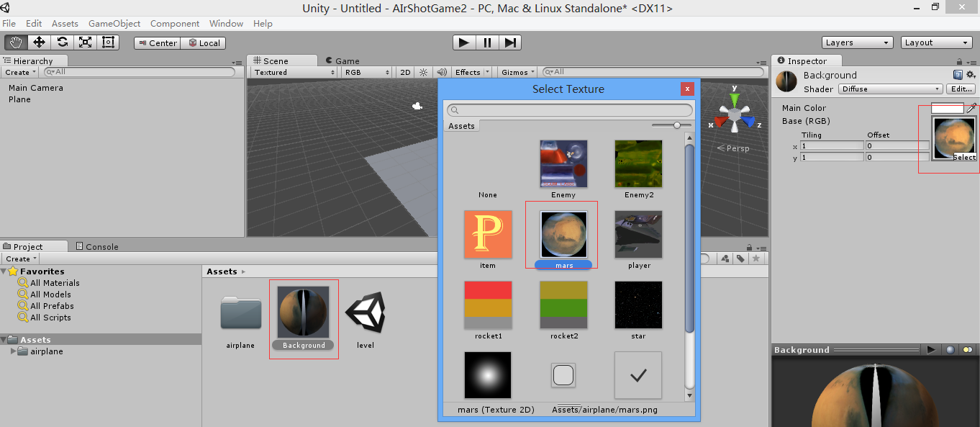Image resolution: width=980 pixels, height=427 pixels.
Task: Open the Effects dropdown in Scene view
Action: pyautogui.click(x=472, y=72)
